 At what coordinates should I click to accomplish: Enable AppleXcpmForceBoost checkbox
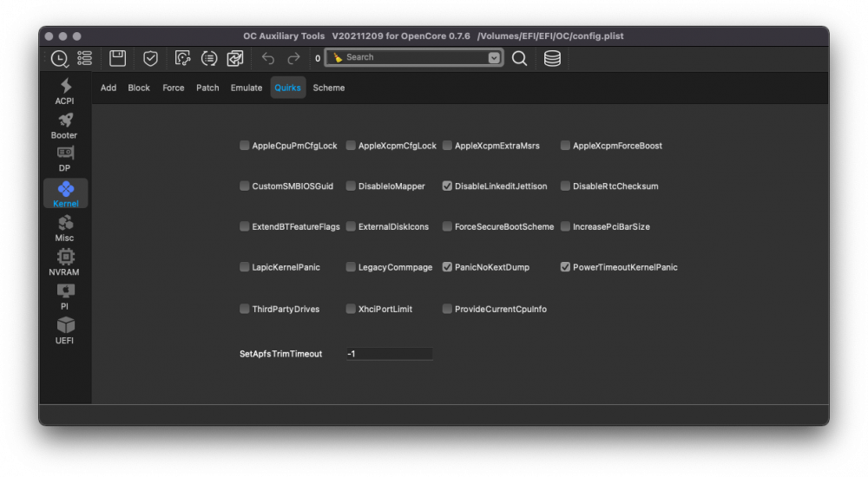click(x=565, y=146)
